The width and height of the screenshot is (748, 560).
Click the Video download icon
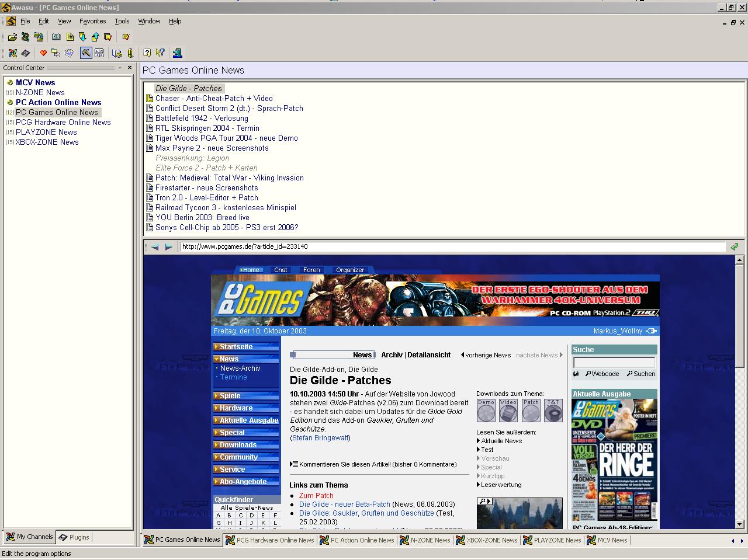pyautogui.click(x=508, y=411)
